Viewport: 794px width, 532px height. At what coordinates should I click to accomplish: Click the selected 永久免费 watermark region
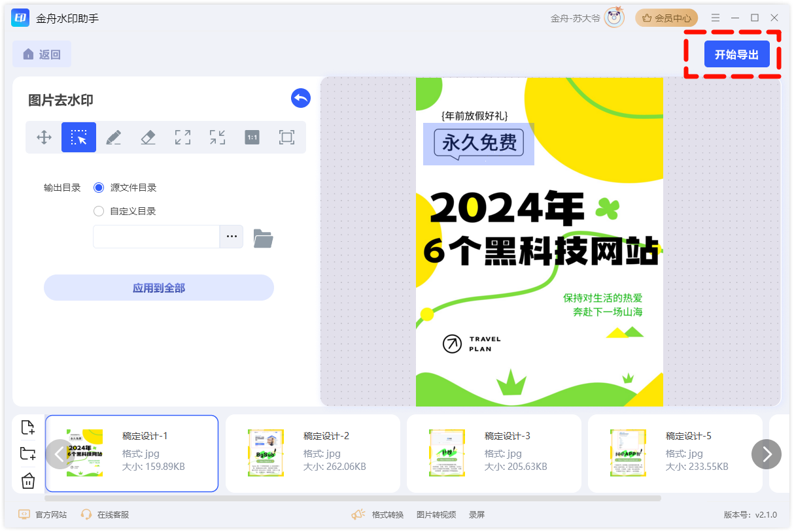tap(479, 144)
